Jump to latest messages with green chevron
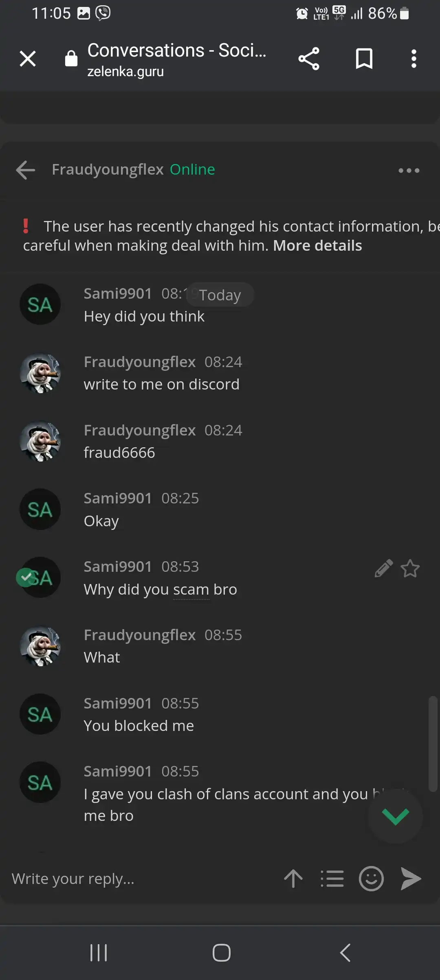Viewport: 440px width, 980px height. [x=395, y=816]
